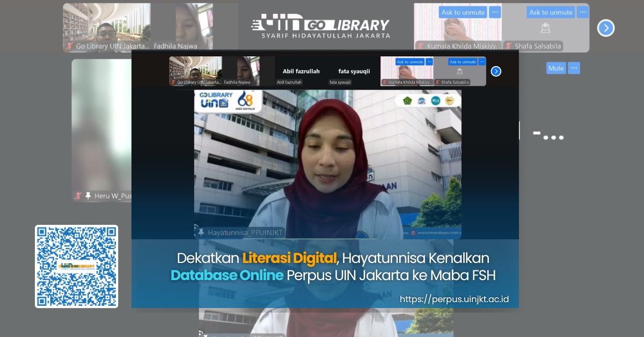Click avatar placeholder icon in Shafa Salsabila tile
The height and width of the screenshot is (337, 644).
(x=545, y=28)
